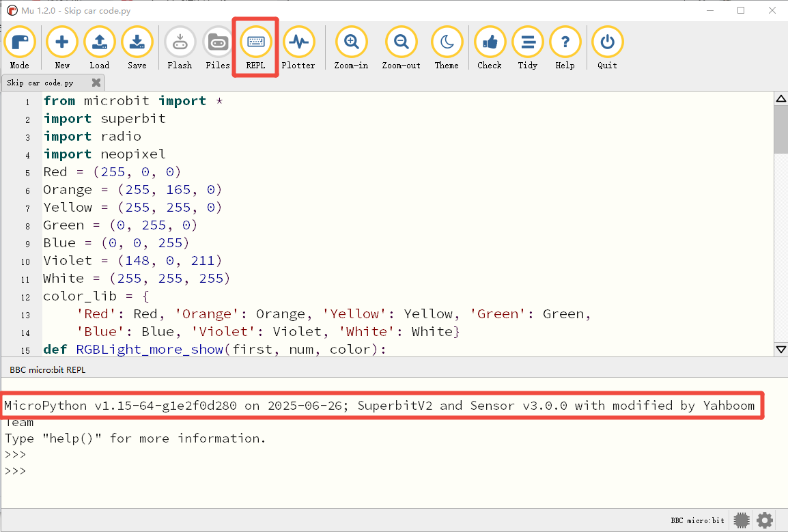Click the editor scroll-down arrow

781,349
